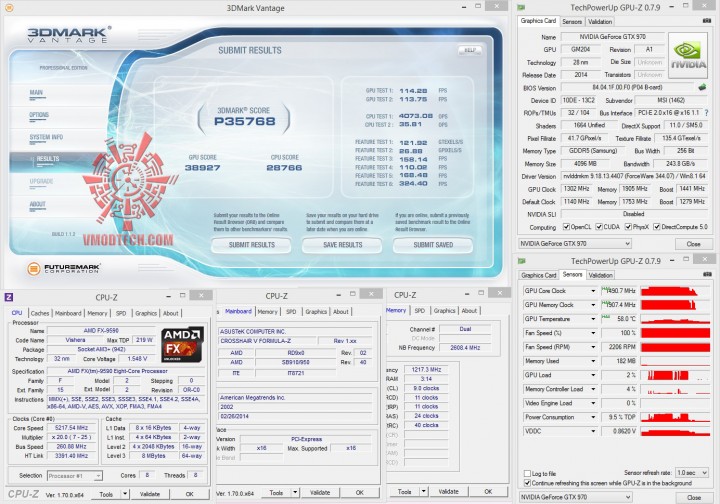The image size is (720, 504).
Task: Click the NVIDIA logo in GPU-Z Graphics Card tab
Action: (688, 56)
